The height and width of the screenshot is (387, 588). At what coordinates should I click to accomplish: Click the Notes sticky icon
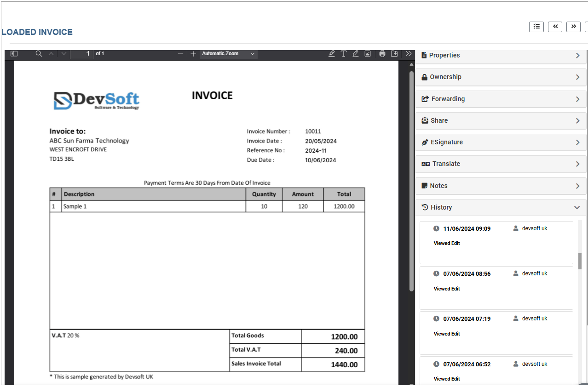coord(425,186)
